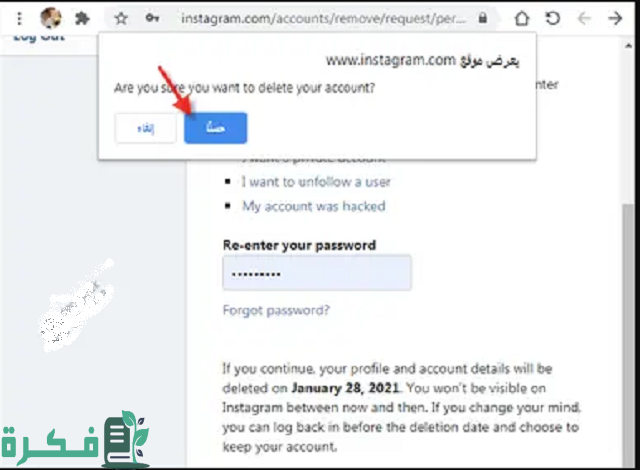
Task: Reload the page with the refresh icon
Action: pyautogui.click(x=553, y=18)
